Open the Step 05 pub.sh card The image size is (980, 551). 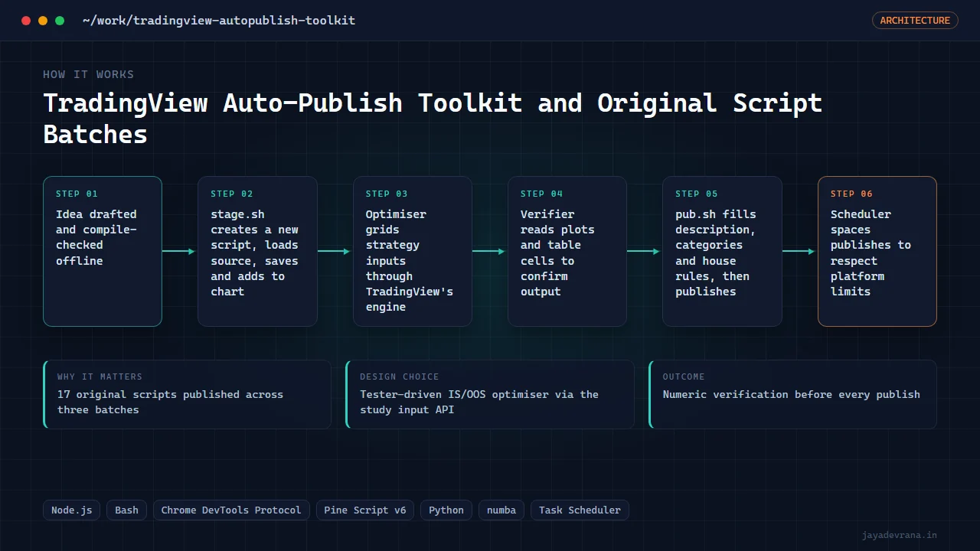[722, 252]
